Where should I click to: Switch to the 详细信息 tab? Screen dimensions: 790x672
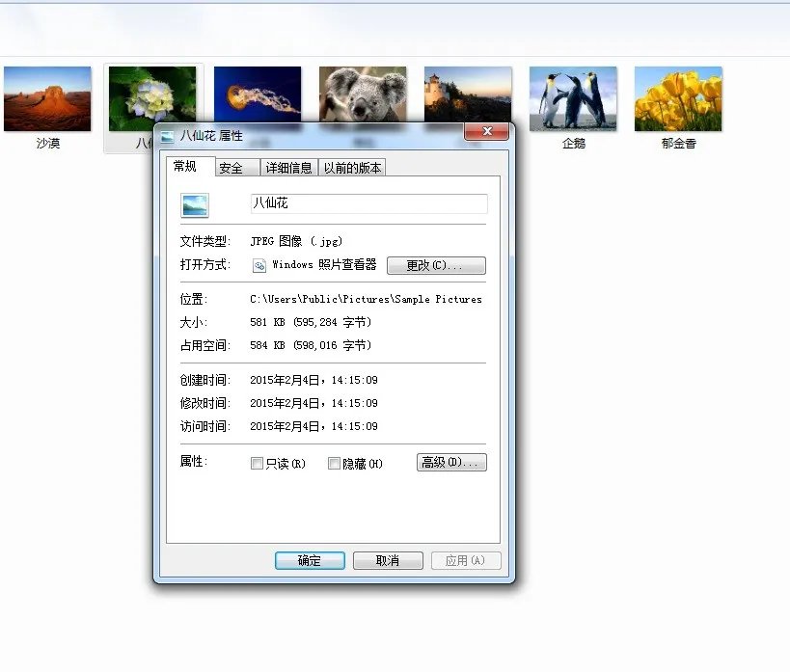click(288, 166)
